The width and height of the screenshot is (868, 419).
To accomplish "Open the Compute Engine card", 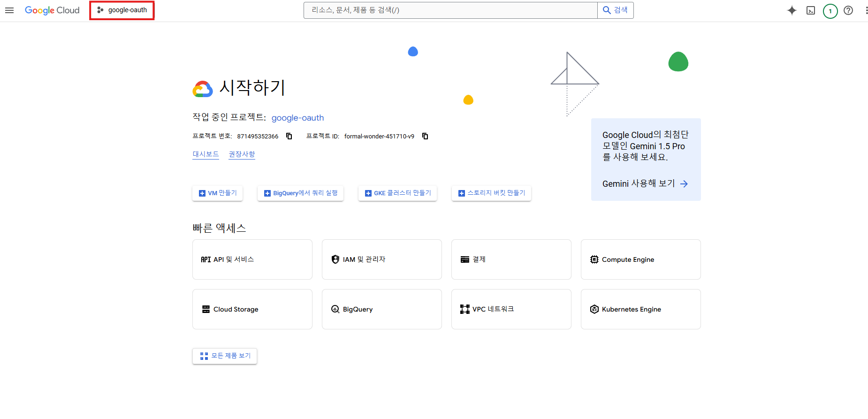I will pyautogui.click(x=641, y=259).
